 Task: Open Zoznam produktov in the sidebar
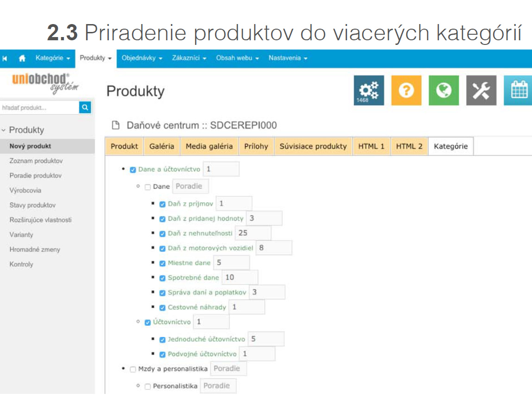tap(36, 161)
